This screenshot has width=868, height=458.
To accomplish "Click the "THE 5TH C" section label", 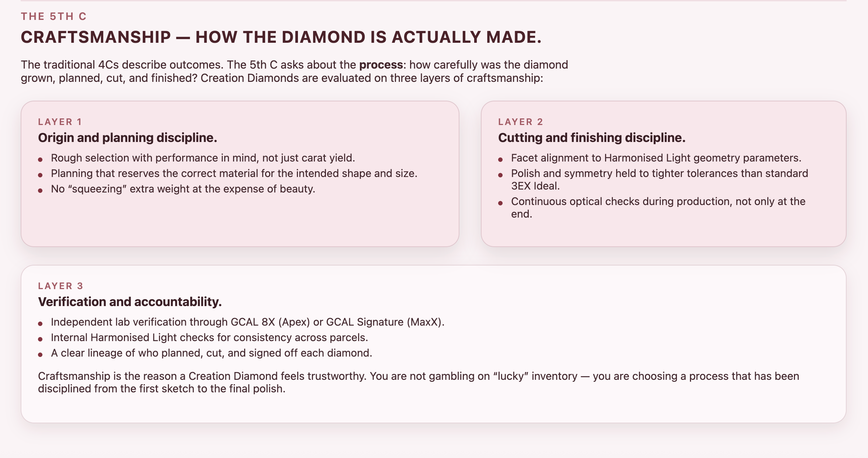I will (53, 17).
